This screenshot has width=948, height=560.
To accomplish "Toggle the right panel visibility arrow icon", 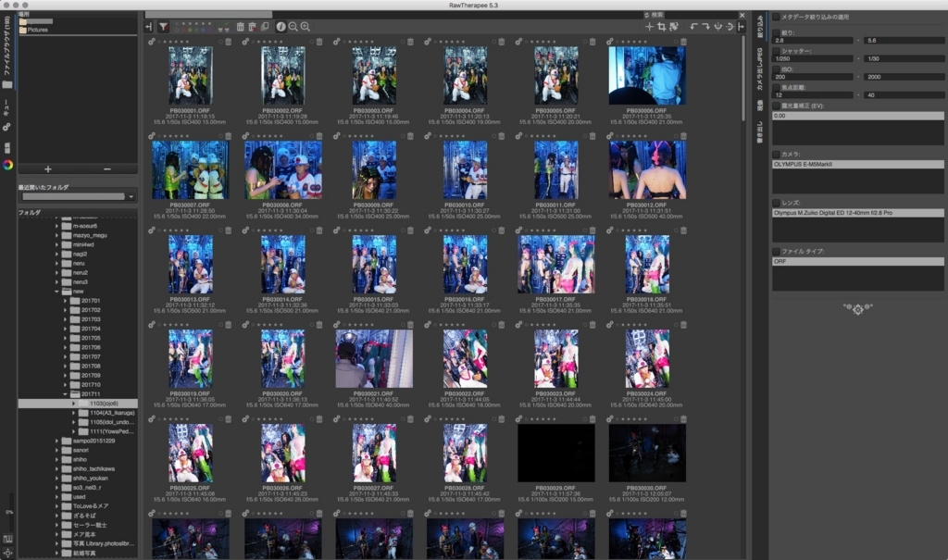I will coord(741,27).
